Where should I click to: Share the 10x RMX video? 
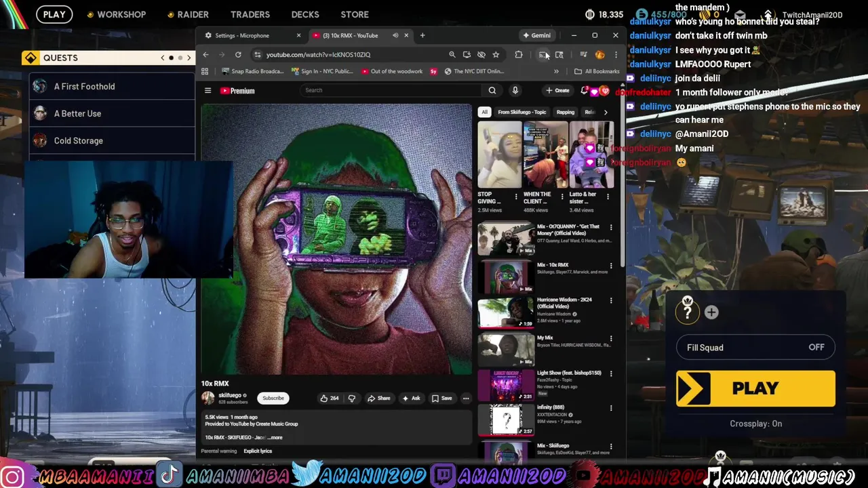pos(379,399)
